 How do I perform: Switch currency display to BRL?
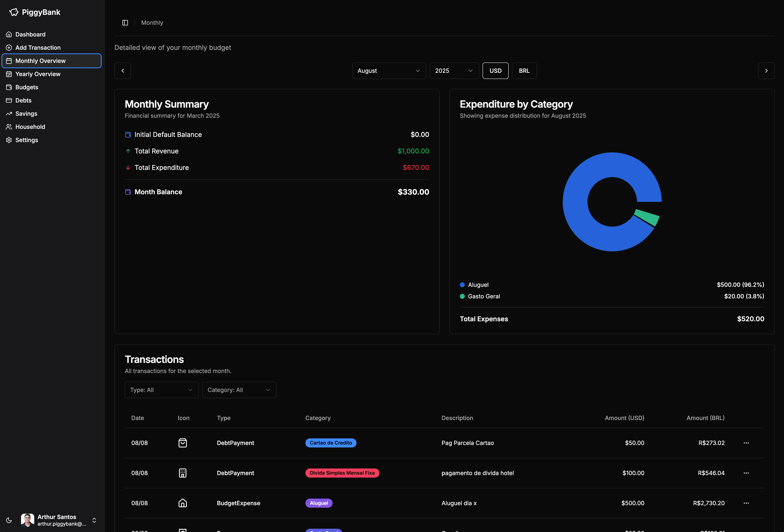(x=524, y=71)
